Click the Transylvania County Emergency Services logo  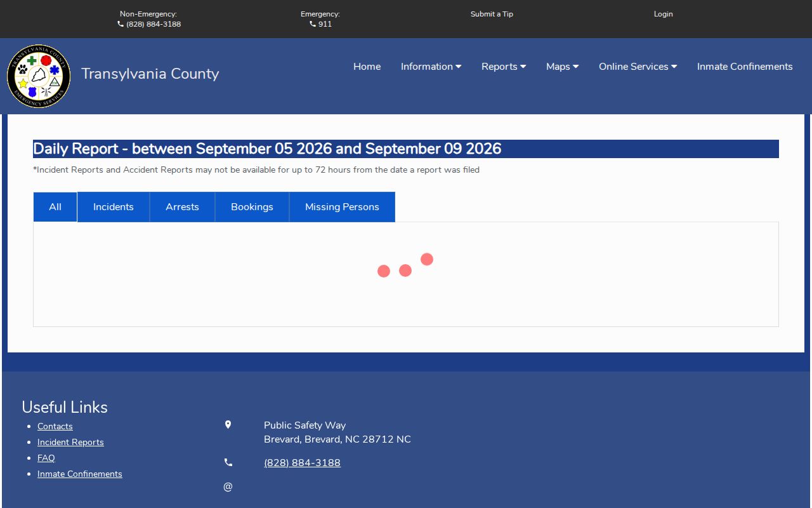pos(39,76)
